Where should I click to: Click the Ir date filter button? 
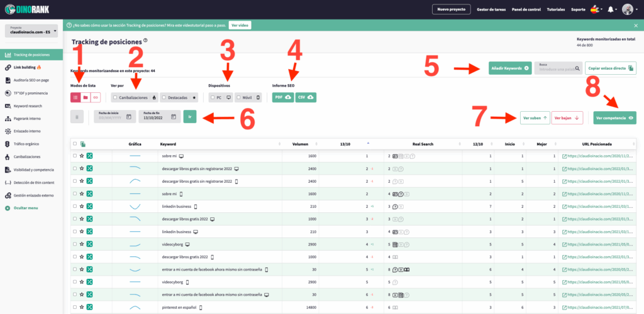click(190, 117)
